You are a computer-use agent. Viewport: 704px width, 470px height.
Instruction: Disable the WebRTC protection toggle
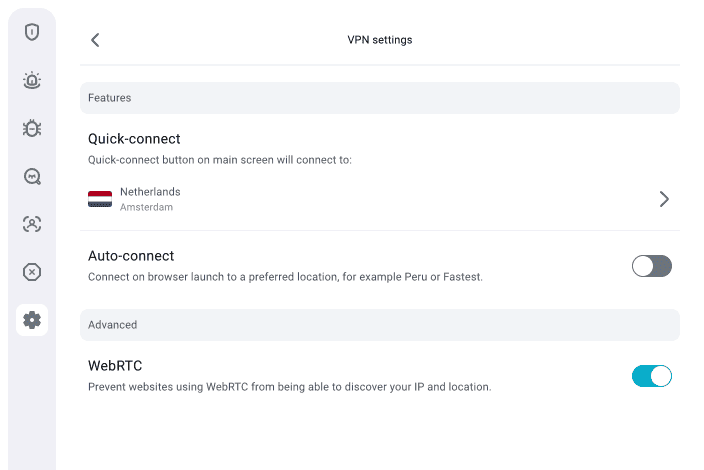pos(651,376)
